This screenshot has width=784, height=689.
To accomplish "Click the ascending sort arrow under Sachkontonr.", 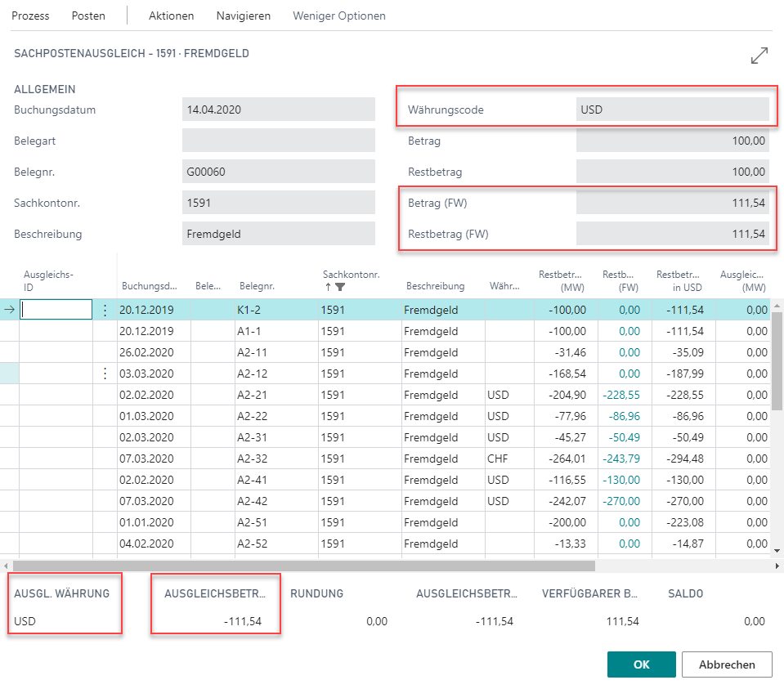I will coord(328,287).
